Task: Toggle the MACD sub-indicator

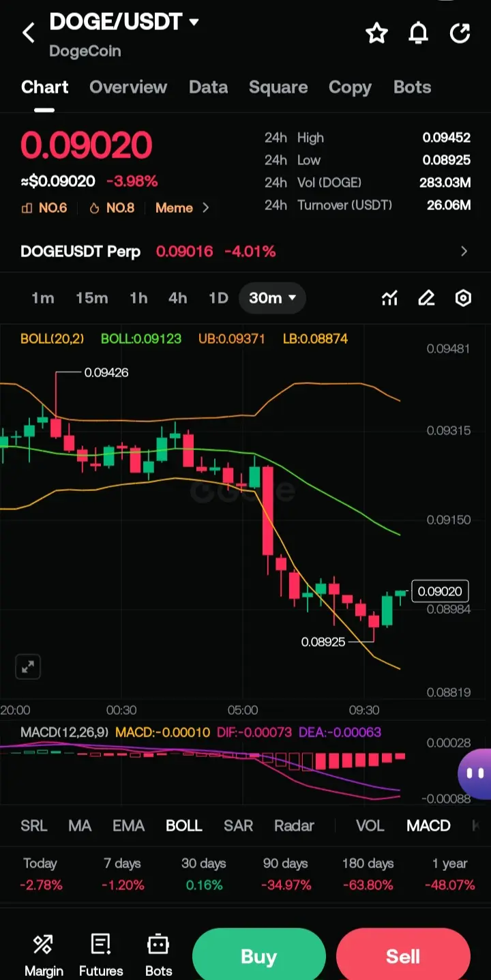Action: pos(428,826)
